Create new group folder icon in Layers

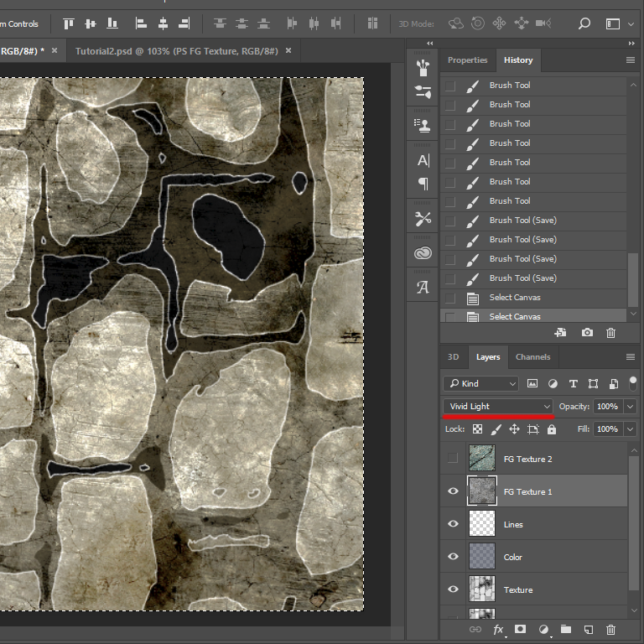point(566,629)
